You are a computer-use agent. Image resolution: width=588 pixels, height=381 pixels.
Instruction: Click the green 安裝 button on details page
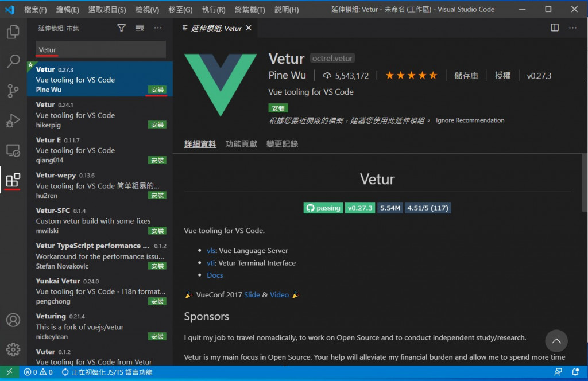278,108
